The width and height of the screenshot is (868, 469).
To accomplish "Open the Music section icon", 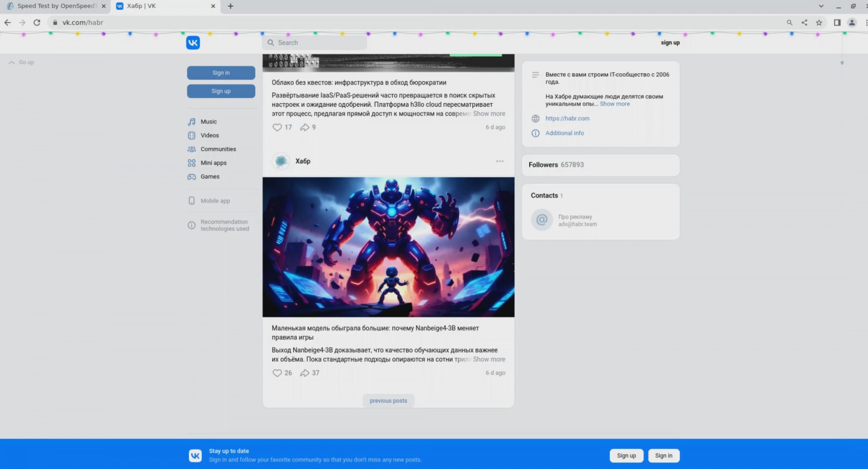I will click(191, 122).
